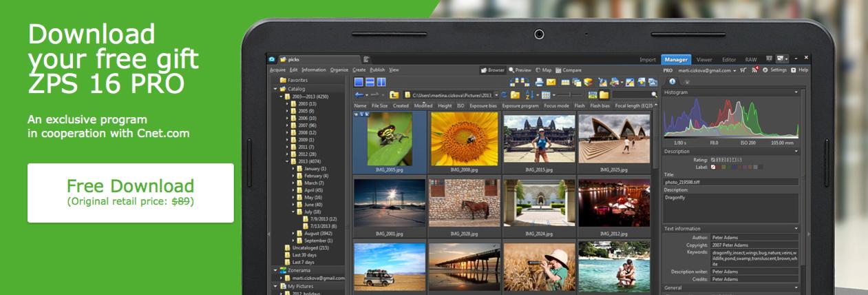
Task: Open Settings with the gear icon
Action: point(765,70)
